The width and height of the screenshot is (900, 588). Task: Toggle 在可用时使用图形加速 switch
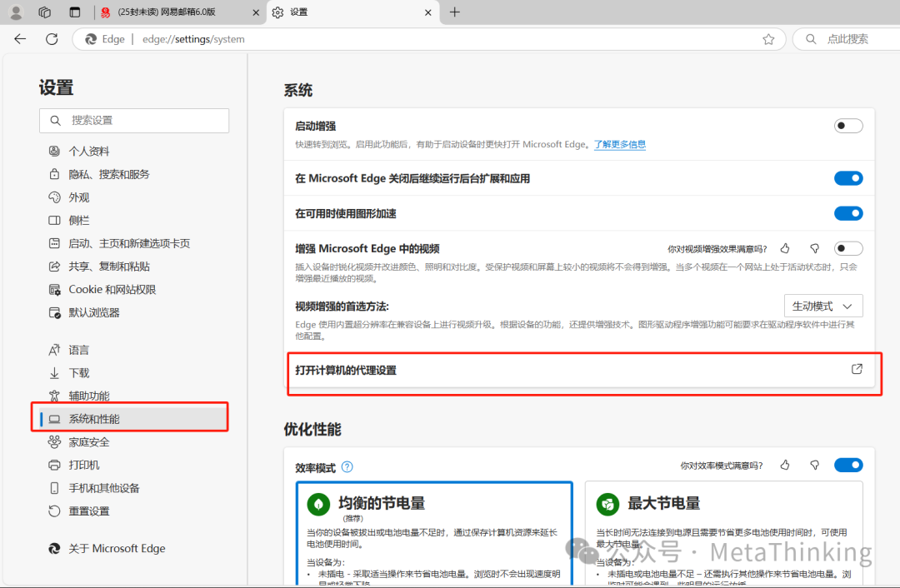[848, 213]
